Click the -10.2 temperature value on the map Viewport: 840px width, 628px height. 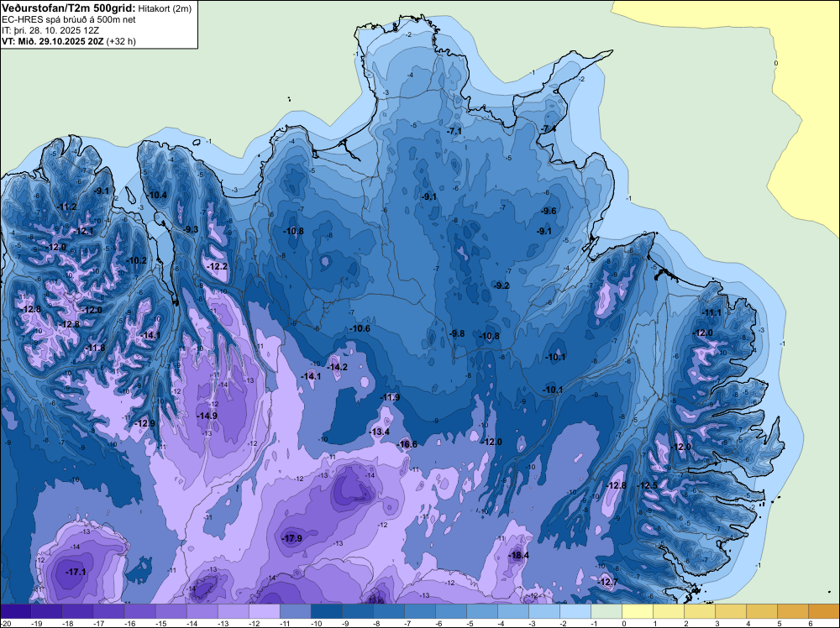tap(137, 260)
